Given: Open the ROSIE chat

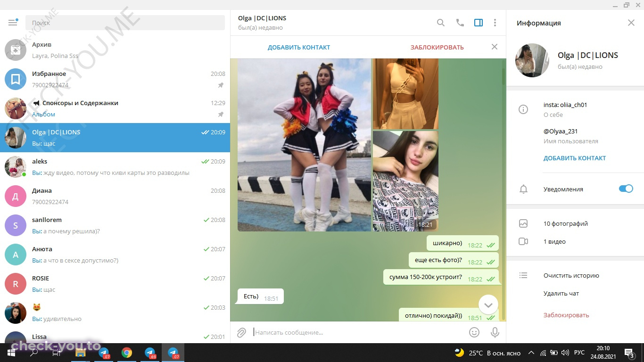Looking at the screenshot, I should point(115,284).
